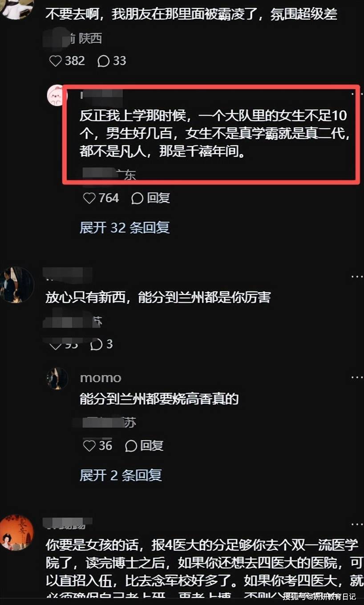The height and width of the screenshot is (605, 364).
Task: Expand 2 replies link
Action: click(x=121, y=475)
